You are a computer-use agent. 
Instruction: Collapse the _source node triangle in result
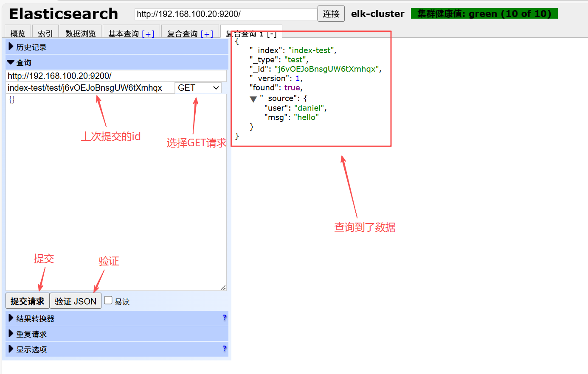coord(253,99)
